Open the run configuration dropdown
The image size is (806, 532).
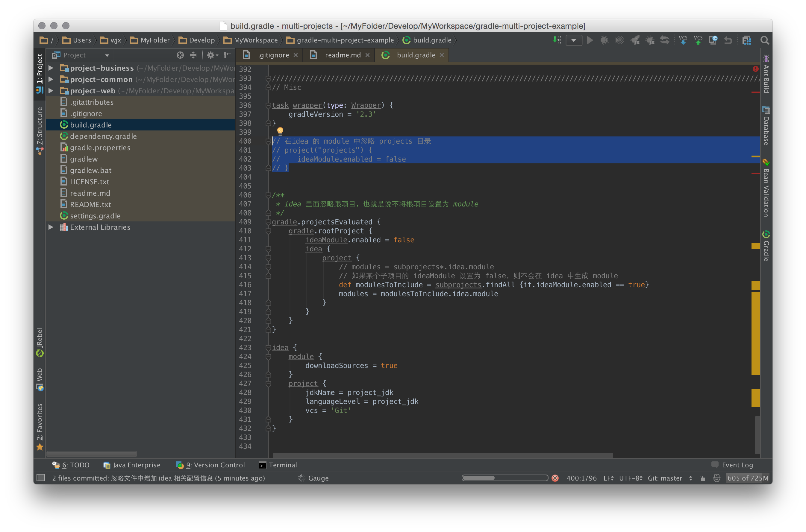point(573,40)
